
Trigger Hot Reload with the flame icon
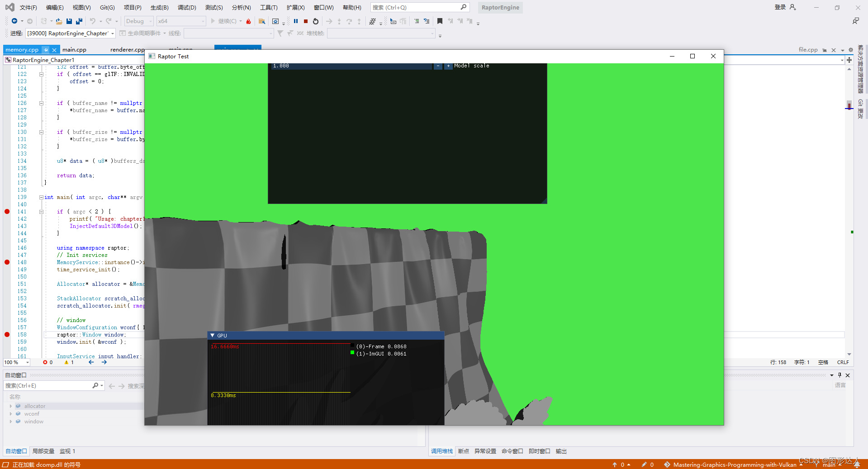pos(248,21)
